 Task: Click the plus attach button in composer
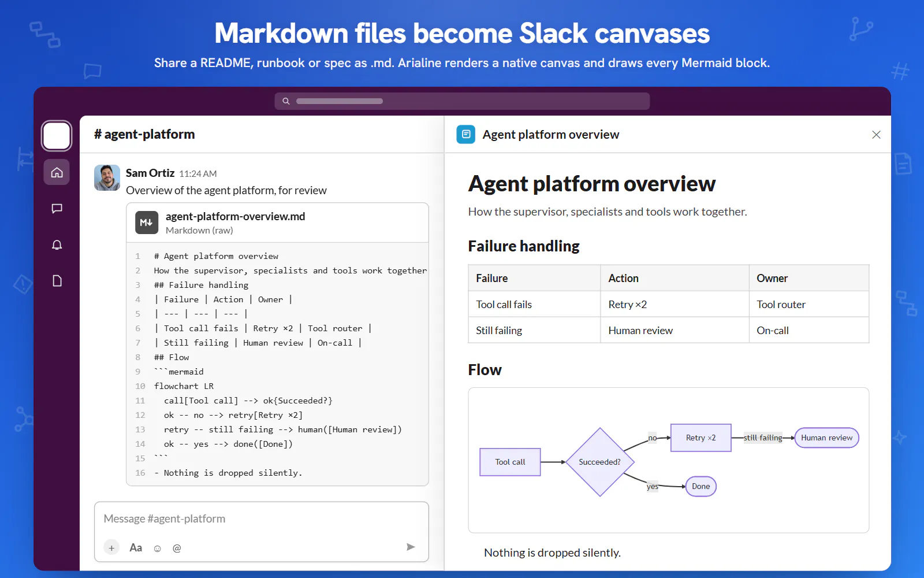point(111,547)
